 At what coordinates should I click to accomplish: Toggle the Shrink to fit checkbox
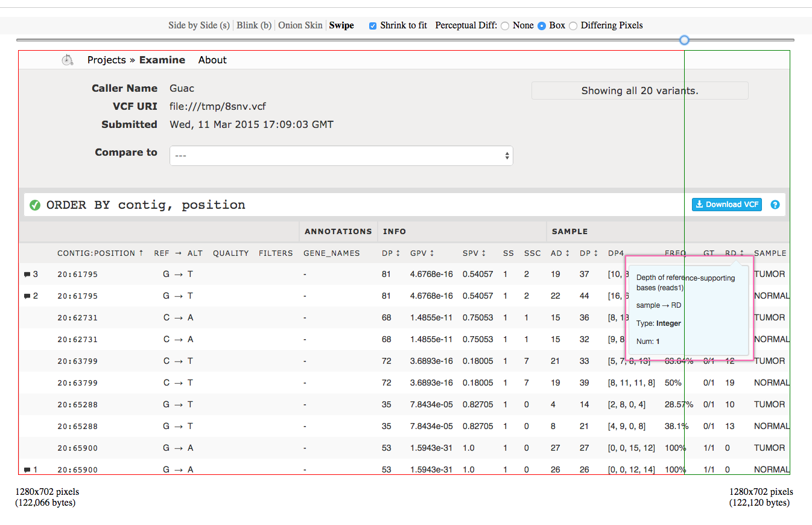tap(373, 26)
